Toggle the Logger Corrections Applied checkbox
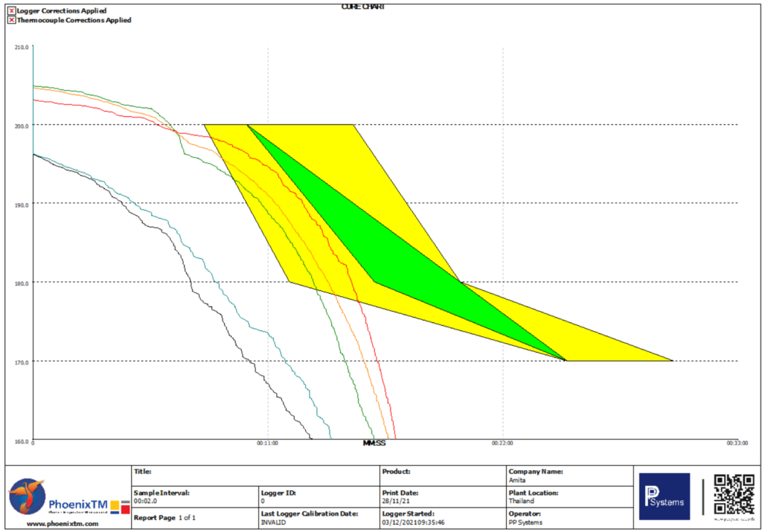Viewport: 762px width, 532px height. click(x=11, y=10)
